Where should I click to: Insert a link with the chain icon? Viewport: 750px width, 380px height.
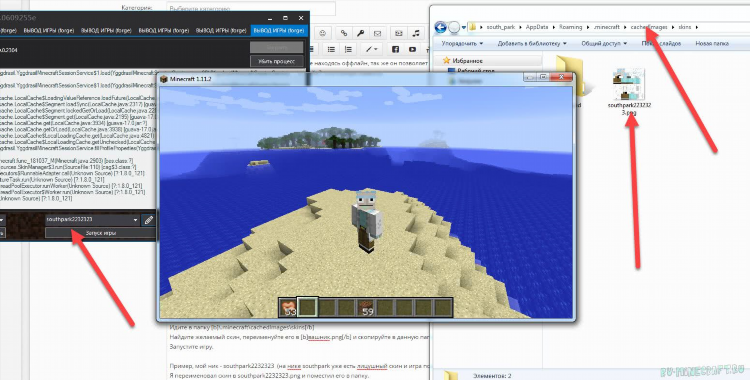click(343, 33)
